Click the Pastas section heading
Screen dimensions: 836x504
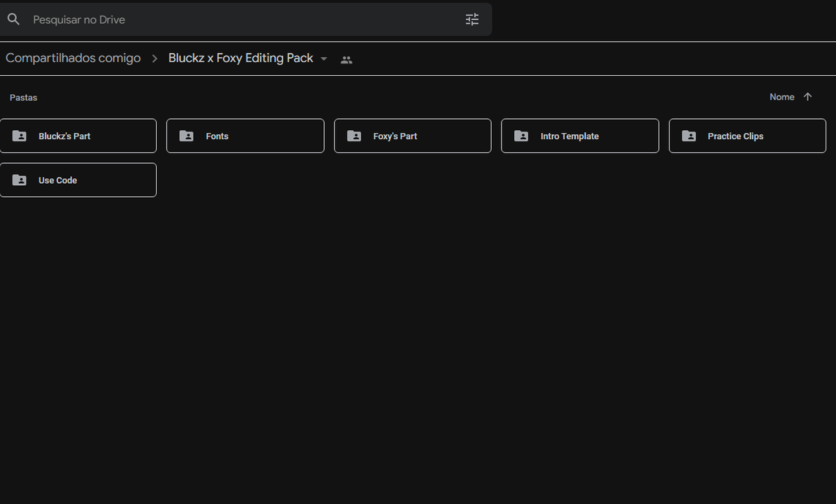click(x=24, y=97)
